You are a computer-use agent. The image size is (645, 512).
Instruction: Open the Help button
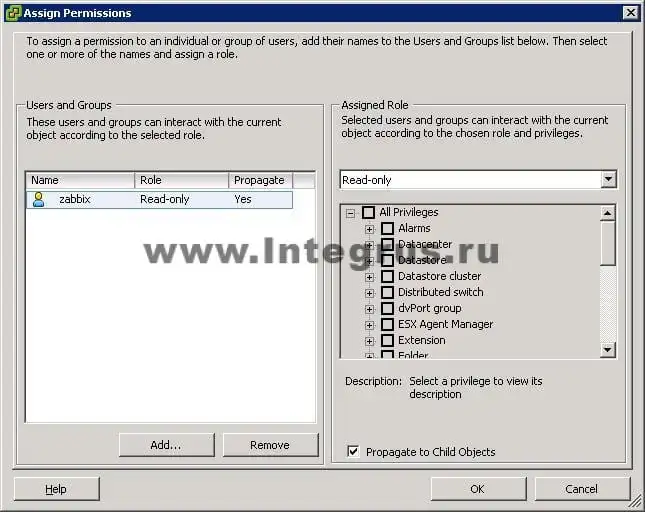click(x=56, y=489)
